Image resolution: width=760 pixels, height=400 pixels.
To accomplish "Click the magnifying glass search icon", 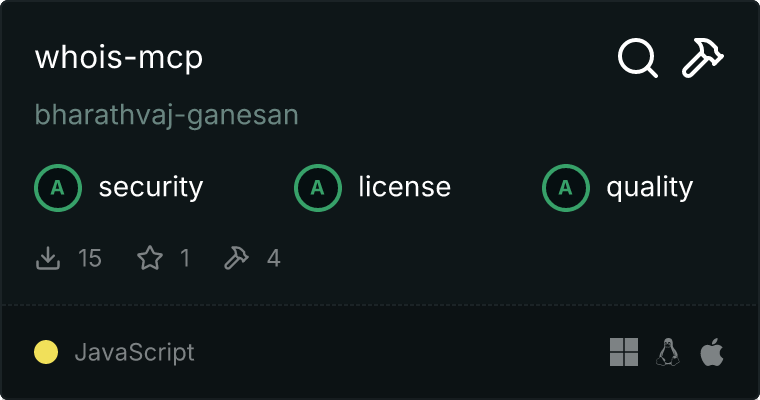I will tap(637, 58).
